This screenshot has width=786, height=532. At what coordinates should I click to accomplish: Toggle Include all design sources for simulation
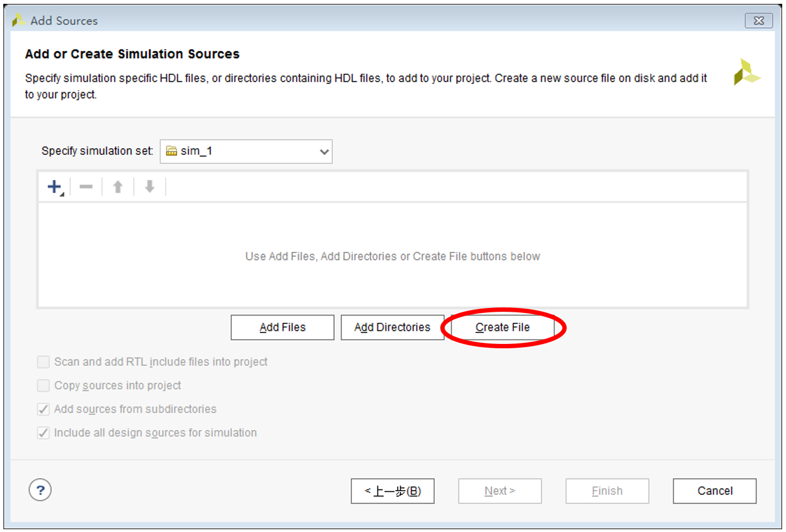[x=44, y=433]
